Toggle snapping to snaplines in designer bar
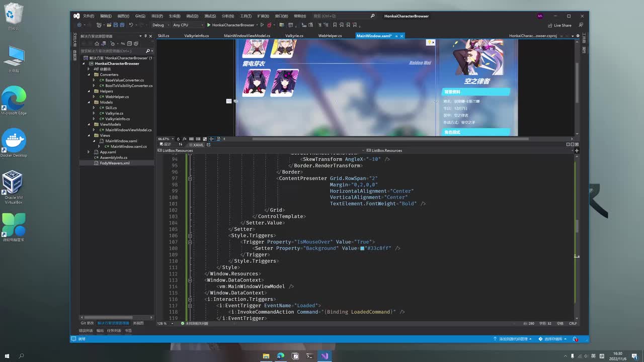Screen dimensions: 644x362 point(211,139)
